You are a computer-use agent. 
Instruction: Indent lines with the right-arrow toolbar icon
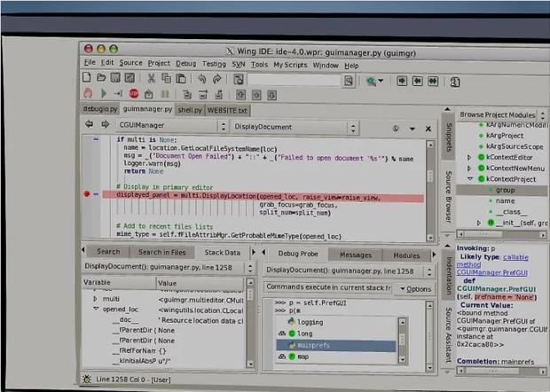pos(402,81)
